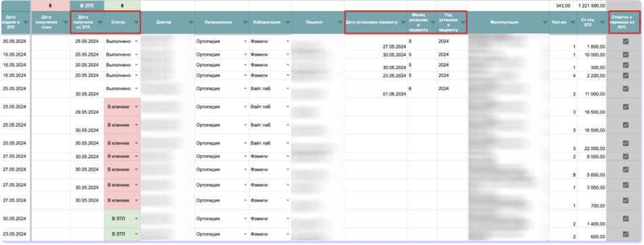
Task: Open filter icon in Кол-во column header
Action: click(573, 22)
